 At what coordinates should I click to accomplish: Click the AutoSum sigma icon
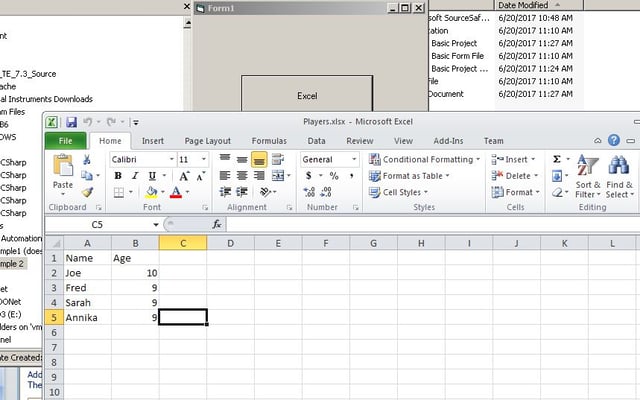click(557, 159)
